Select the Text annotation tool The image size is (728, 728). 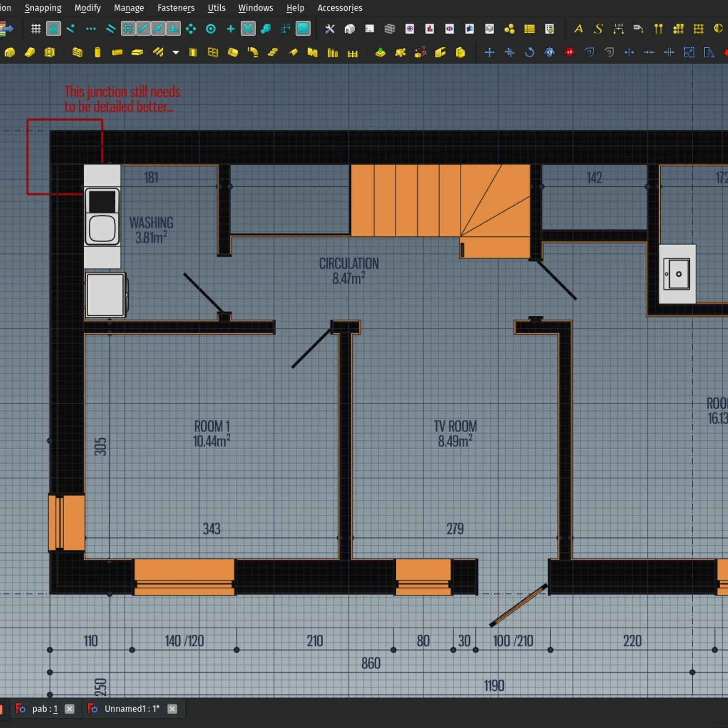point(579,29)
